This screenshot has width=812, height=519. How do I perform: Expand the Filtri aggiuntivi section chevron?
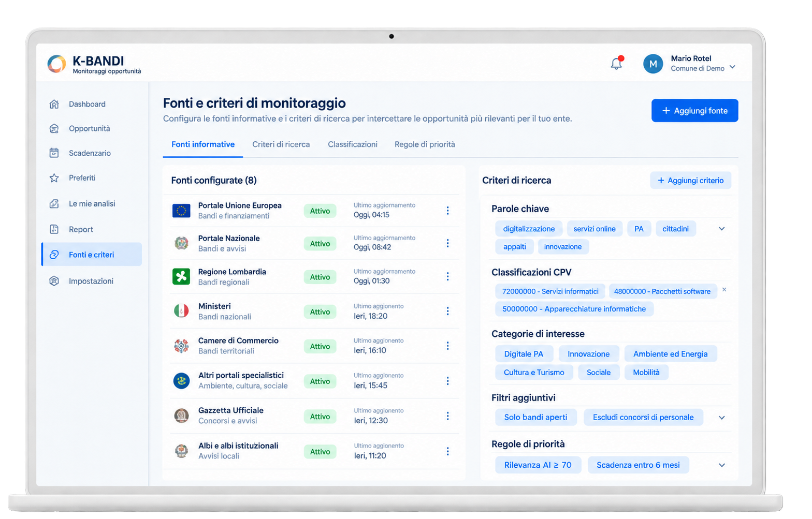pyautogui.click(x=721, y=418)
